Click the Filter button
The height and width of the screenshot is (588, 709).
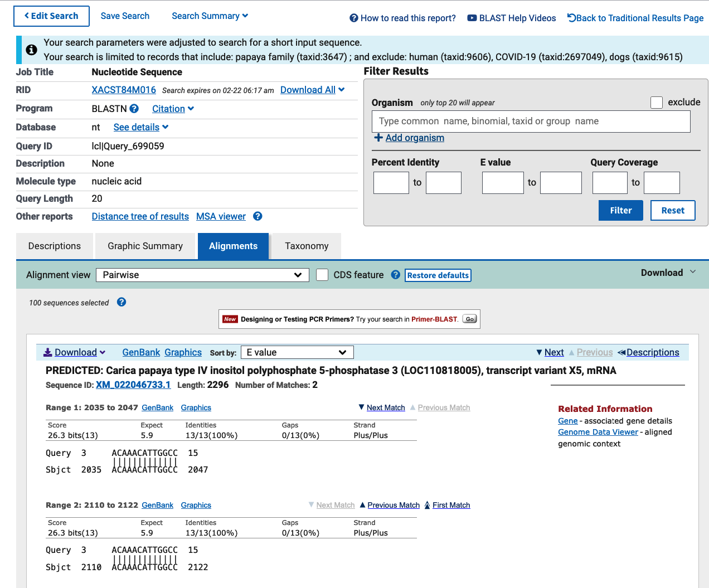click(x=621, y=210)
